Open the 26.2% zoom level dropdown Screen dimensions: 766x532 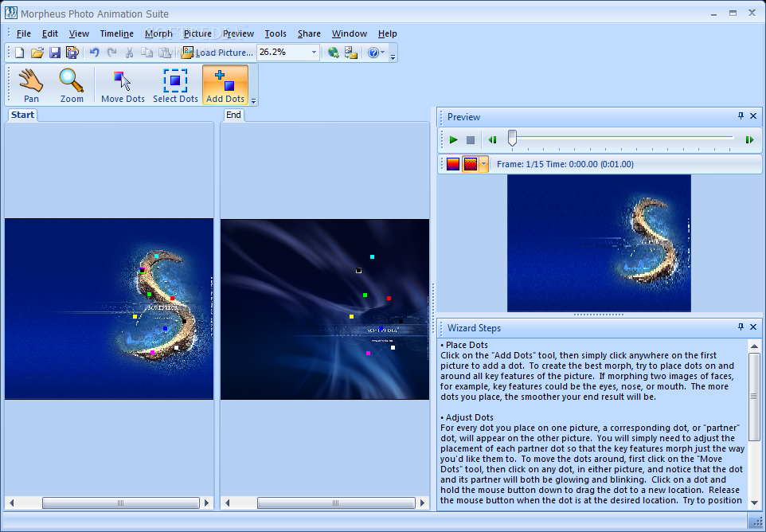314,52
